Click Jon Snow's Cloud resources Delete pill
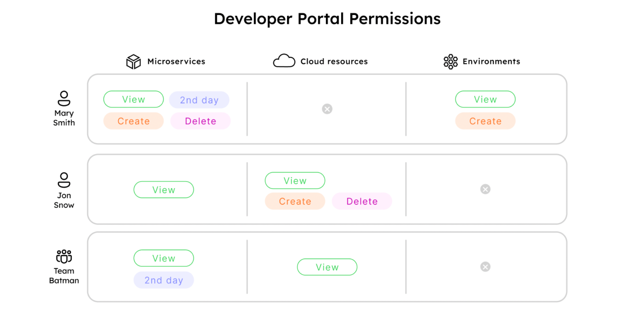Viewport: 644px width, 319px height. coord(362,202)
